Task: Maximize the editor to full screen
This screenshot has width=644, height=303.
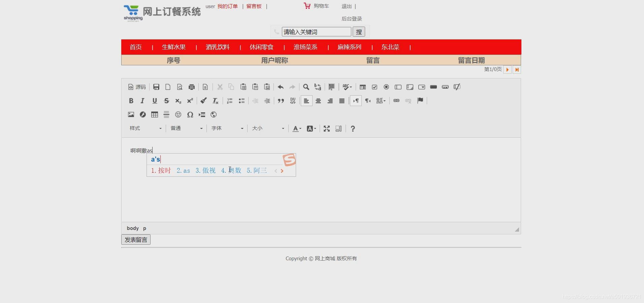Action: pyautogui.click(x=326, y=128)
